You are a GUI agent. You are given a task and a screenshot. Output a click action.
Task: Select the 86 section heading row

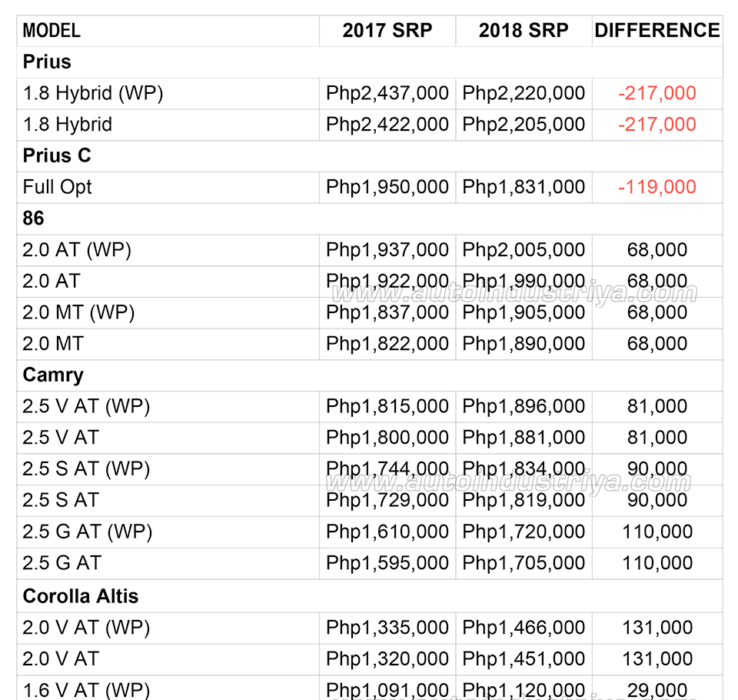coord(34,218)
